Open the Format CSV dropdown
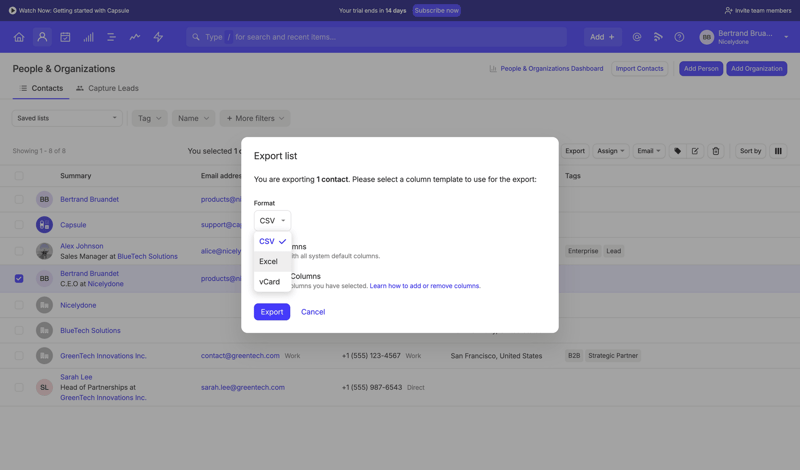This screenshot has height=470, width=800. [x=272, y=220]
